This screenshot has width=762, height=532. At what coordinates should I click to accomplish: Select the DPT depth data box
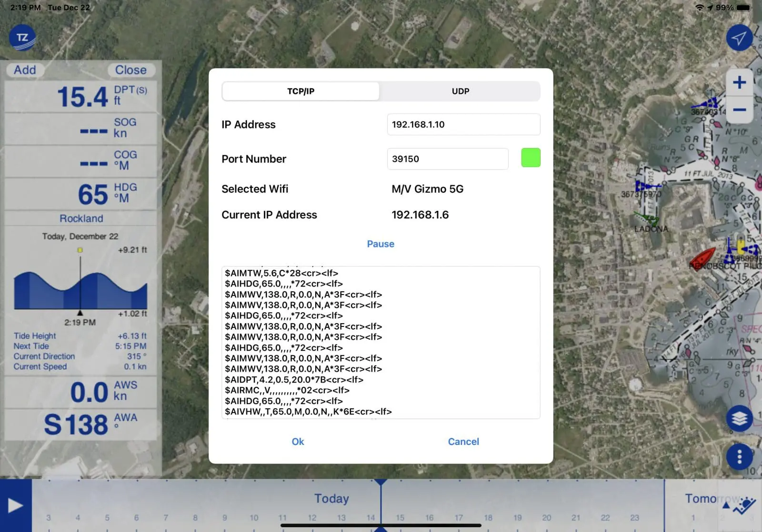80,97
